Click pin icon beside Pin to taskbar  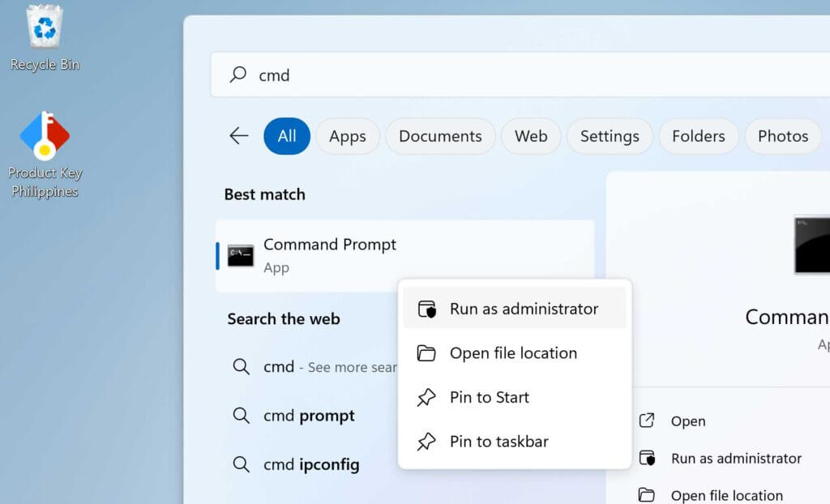(426, 442)
